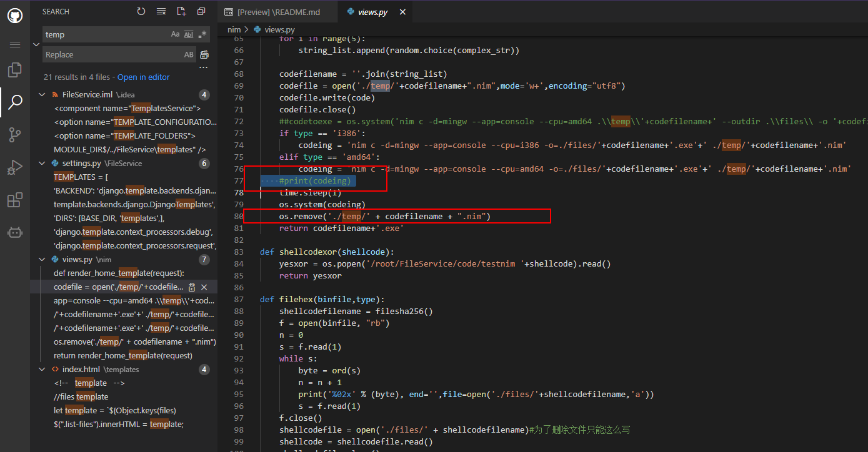Toggle Match Whole Word in search box

click(x=189, y=35)
